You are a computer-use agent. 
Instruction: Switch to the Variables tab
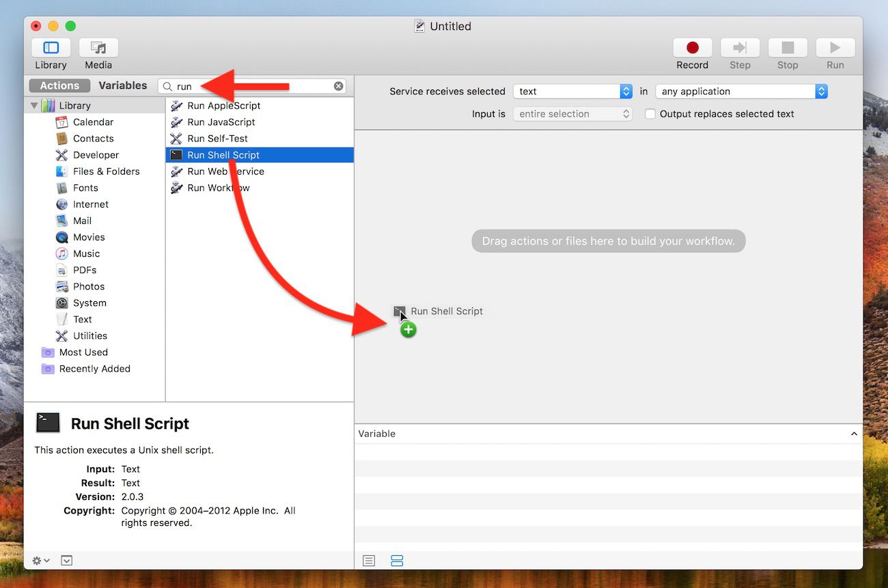tap(123, 85)
